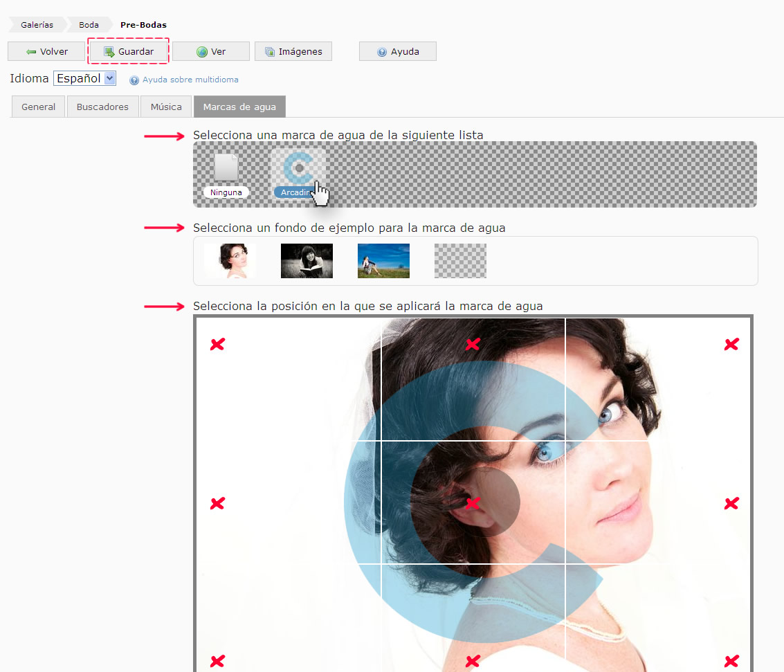Click the Pre-Bodas breadcrumb title
784x672 pixels.
tap(143, 24)
